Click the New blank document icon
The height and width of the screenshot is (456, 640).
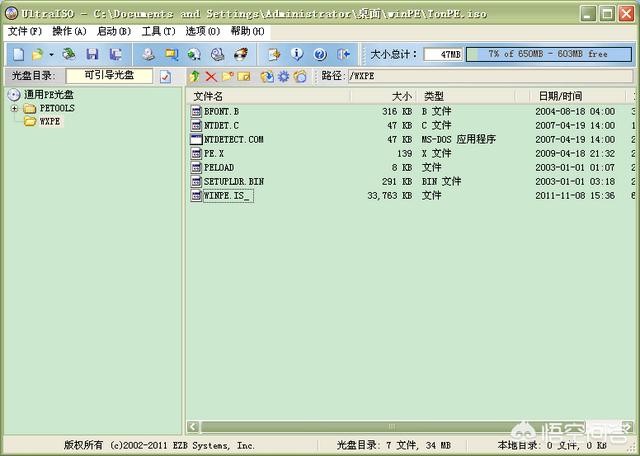pos(19,54)
